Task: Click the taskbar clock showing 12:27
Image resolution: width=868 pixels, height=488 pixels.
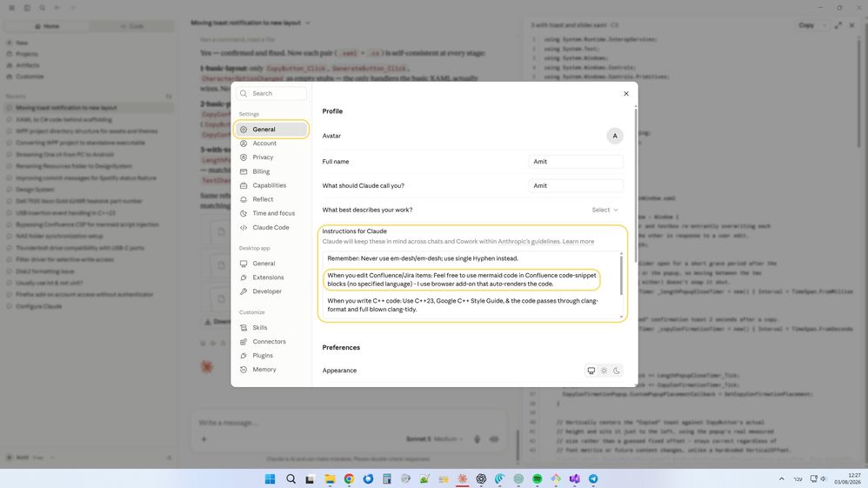Action: click(846, 478)
